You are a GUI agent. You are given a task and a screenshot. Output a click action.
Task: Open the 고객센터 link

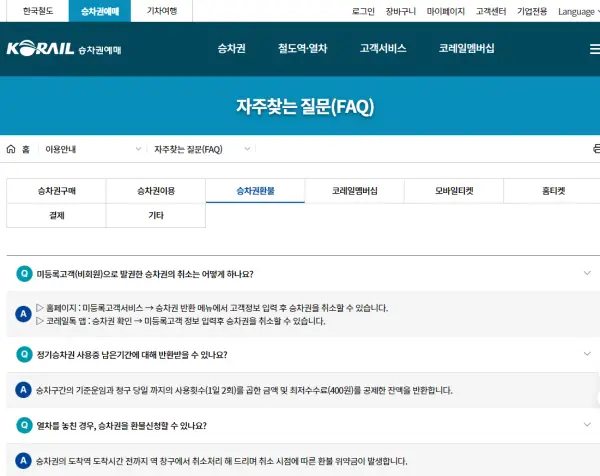click(x=491, y=11)
